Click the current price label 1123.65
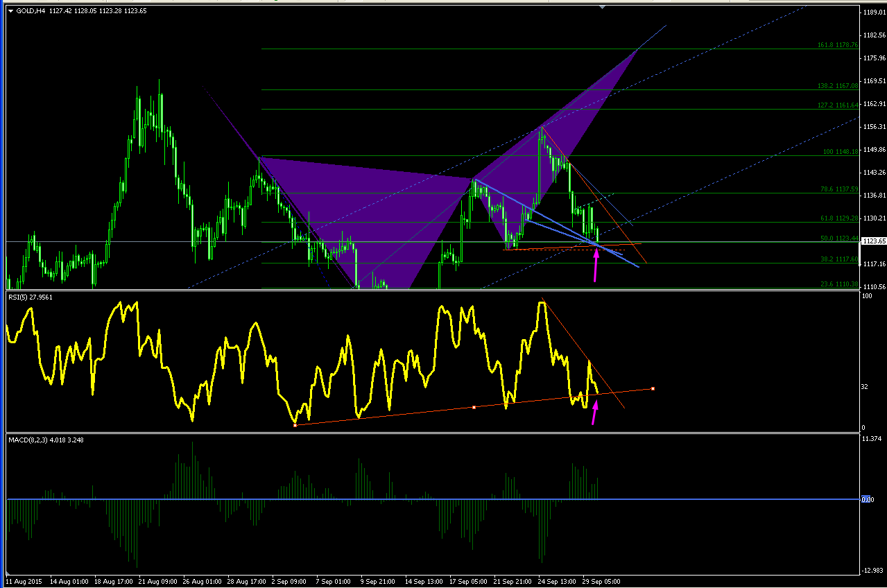This screenshot has height=588, width=887. tap(872, 241)
